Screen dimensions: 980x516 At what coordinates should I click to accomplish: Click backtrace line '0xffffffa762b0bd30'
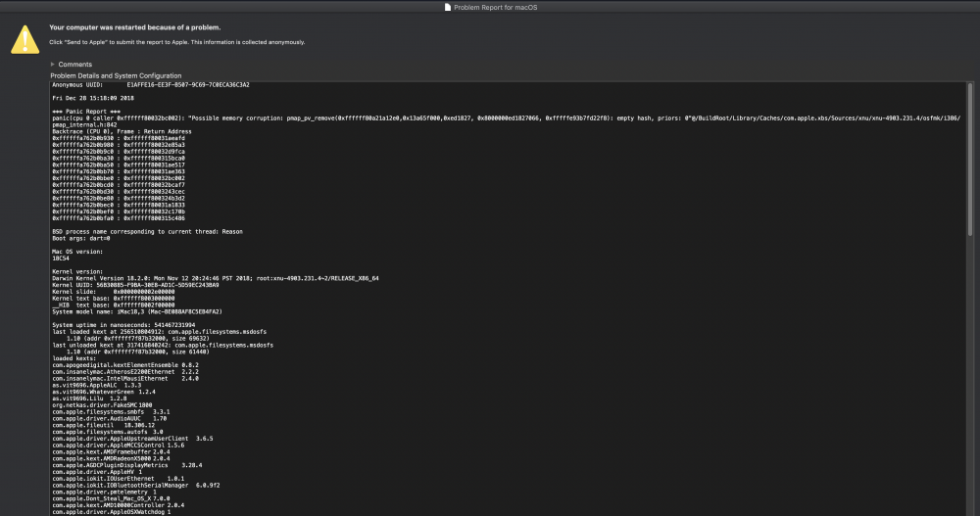[x=119, y=193]
